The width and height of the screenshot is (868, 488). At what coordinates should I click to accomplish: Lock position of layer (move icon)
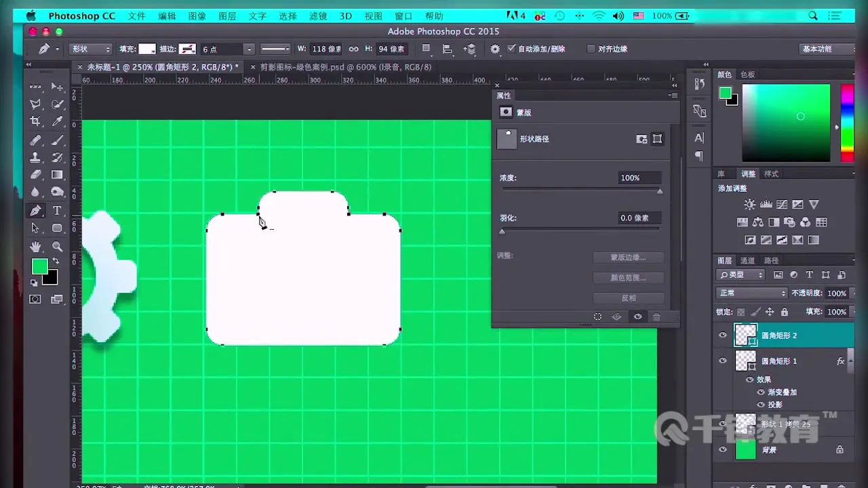(770, 312)
